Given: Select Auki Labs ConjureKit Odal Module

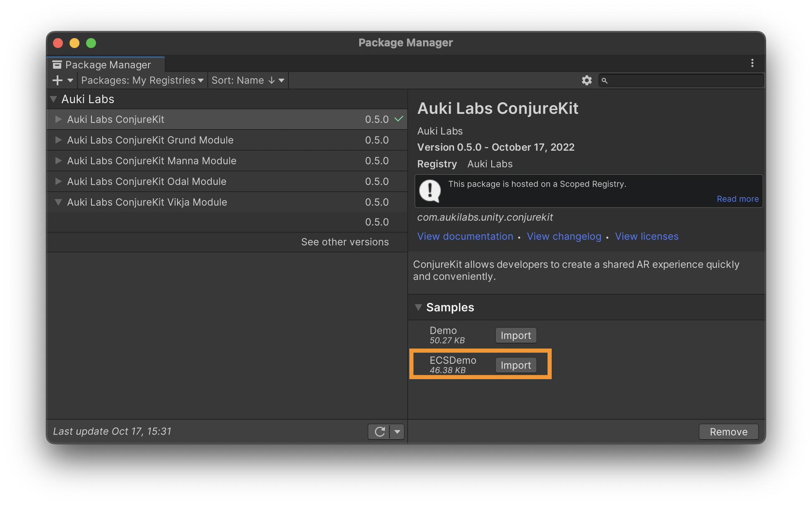Looking at the screenshot, I should pyautogui.click(x=227, y=181).
